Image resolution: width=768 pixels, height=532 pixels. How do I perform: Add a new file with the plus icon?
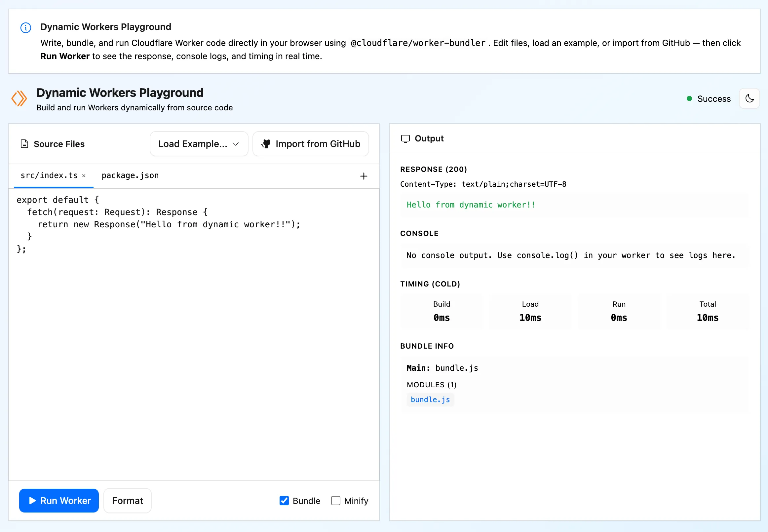coord(364,176)
